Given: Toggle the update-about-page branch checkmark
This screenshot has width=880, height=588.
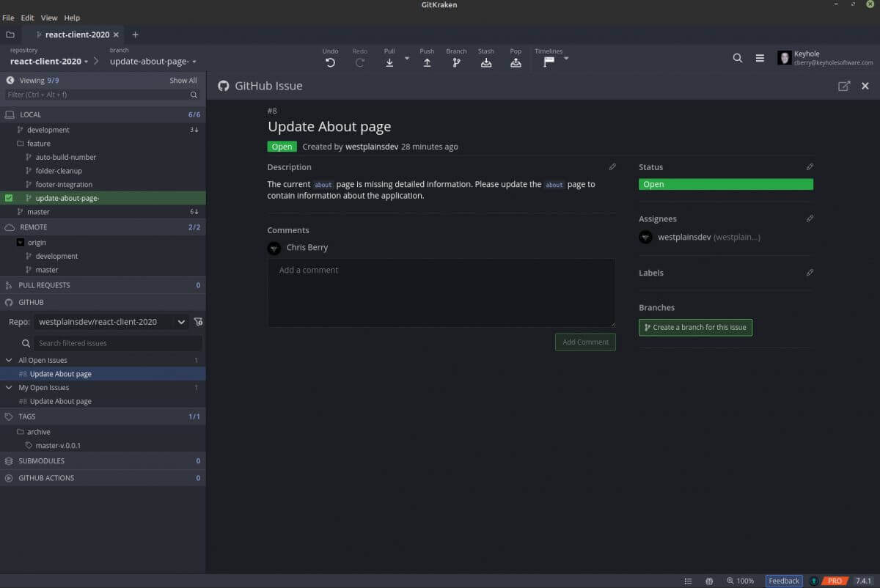Looking at the screenshot, I should pos(7,198).
